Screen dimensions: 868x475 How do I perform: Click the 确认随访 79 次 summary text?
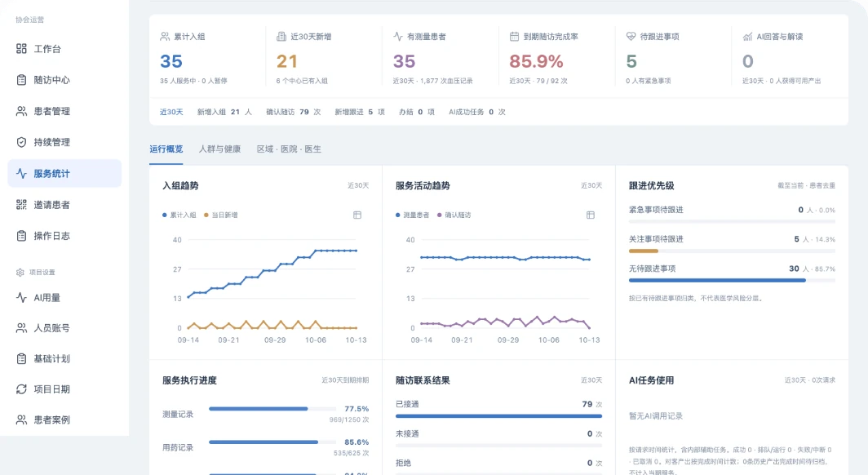(294, 112)
